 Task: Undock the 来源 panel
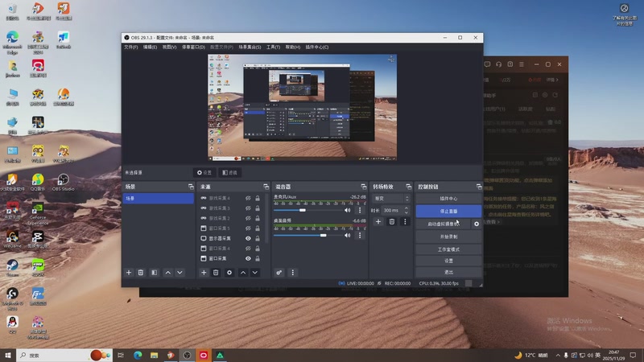click(266, 187)
